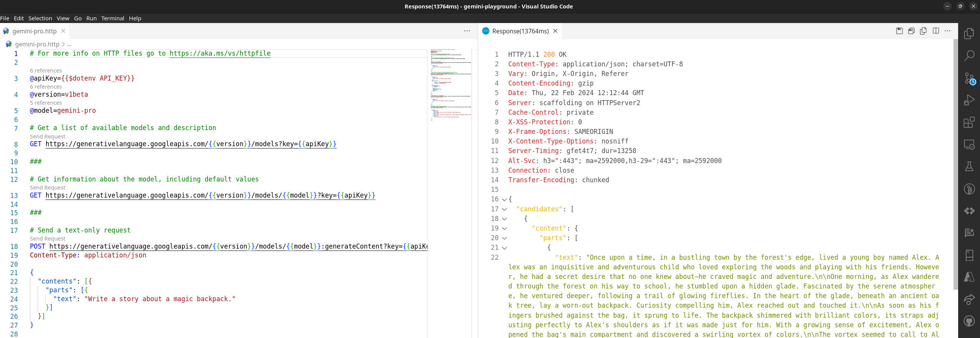The image size is (980, 338).
Task: Open the Help menu
Action: (135, 18)
